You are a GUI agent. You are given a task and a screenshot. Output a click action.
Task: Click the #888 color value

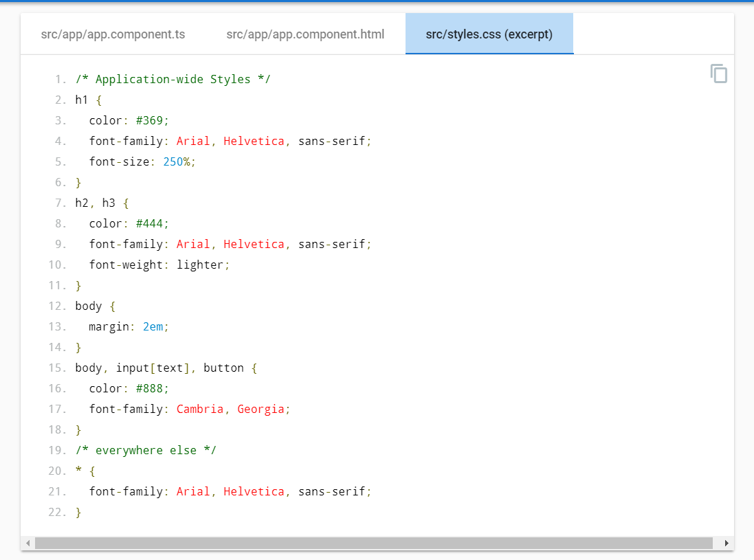point(153,388)
